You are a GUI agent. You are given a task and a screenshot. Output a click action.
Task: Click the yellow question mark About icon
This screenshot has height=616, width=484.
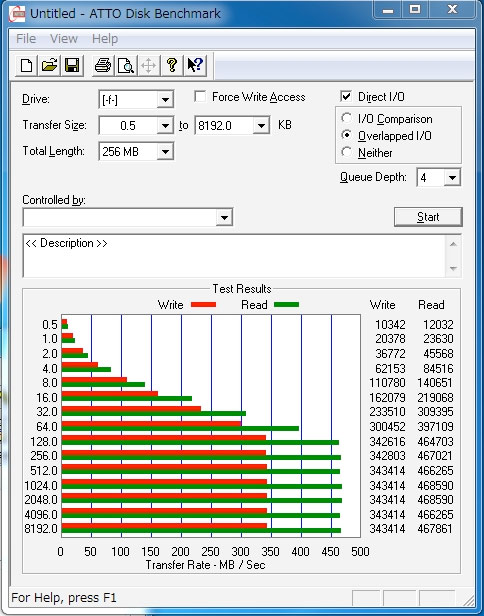click(x=172, y=65)
